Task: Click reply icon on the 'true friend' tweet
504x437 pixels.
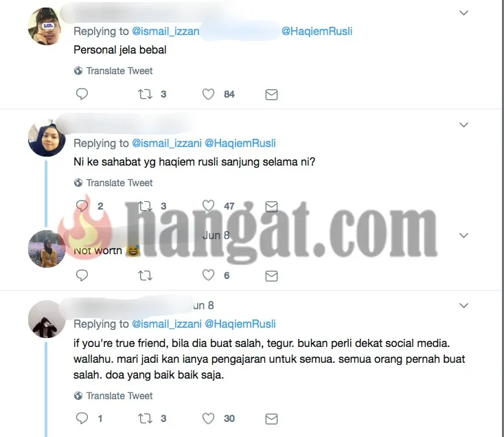Action: (x=82, y=418)
